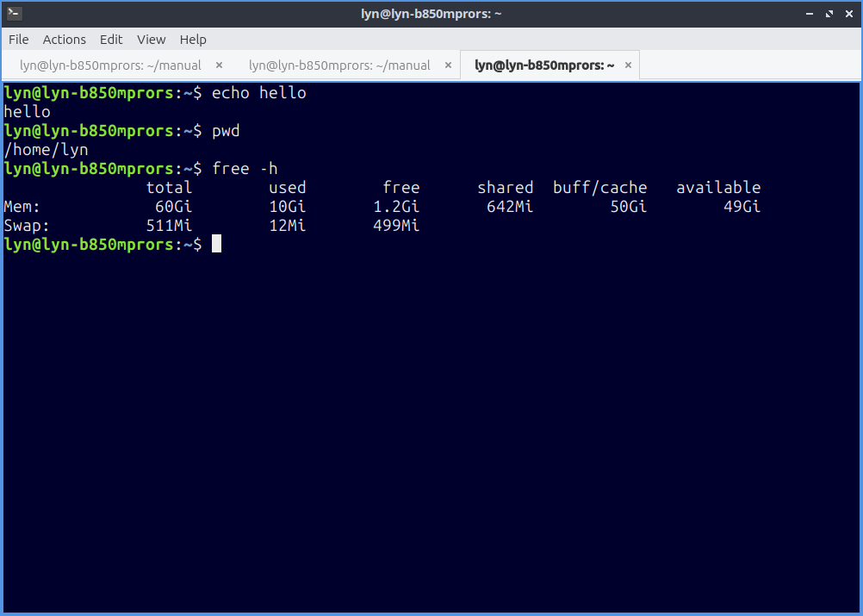Click the 'buff/cache' column header
The height and width of the screenshot is (616, 863).
[599, 188]
